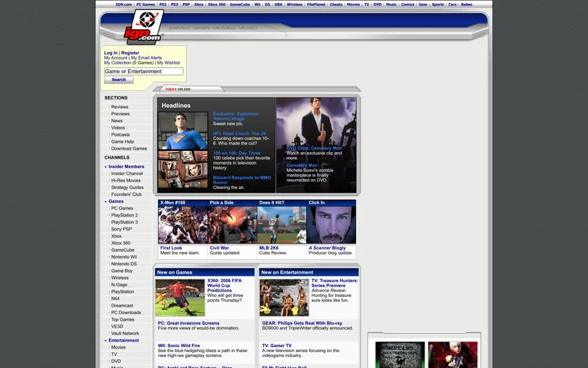Open Reviews section in sidebar
Image resolution: width=588 pixels, height=368 pixels.
coord(119,107)
